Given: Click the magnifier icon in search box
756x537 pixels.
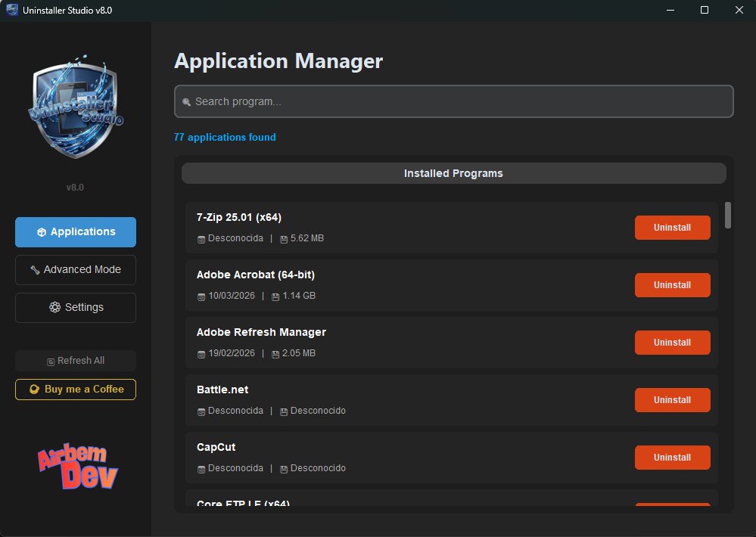Looking at the screenshot, I should (x=187, y=101).
